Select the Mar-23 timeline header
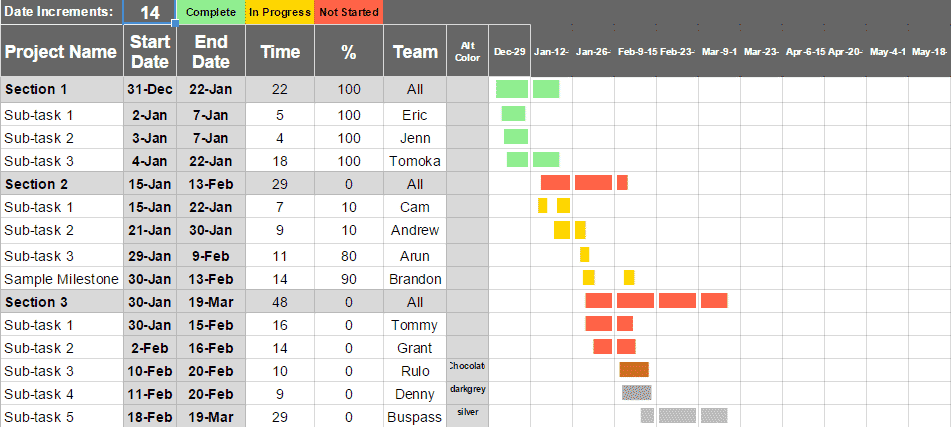 pos(761,52)
